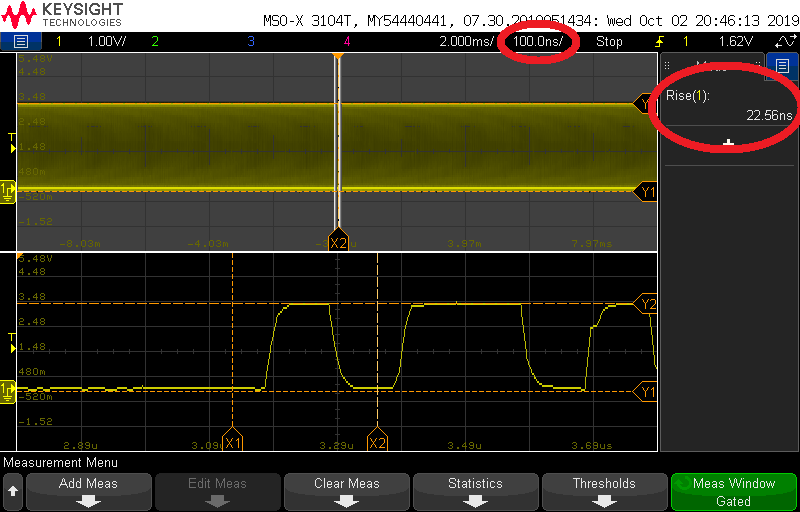Open the Clear Meas softkey menu

tap(346, 491)
